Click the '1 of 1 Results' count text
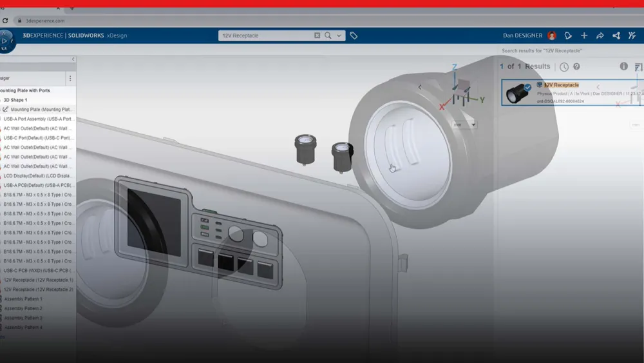This screenshot has width=644, height=363. coord(524,66)
